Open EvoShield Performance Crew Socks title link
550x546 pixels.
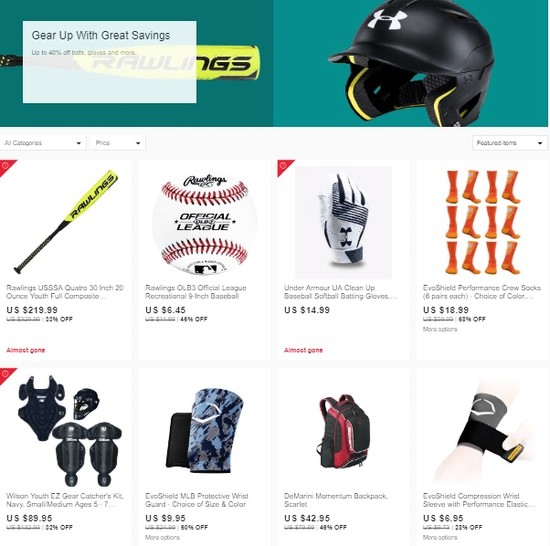coord(482,292)
